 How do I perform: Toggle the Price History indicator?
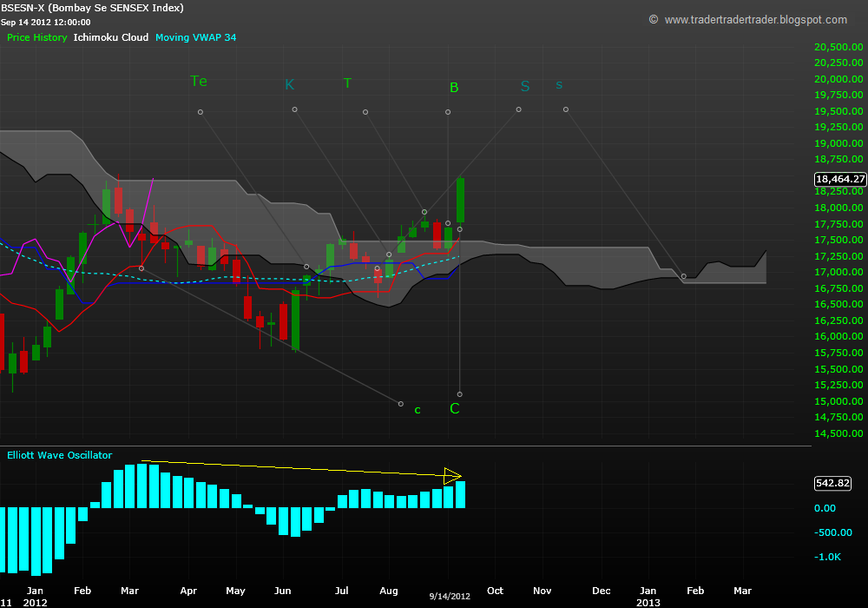click(x=36, y=37)
